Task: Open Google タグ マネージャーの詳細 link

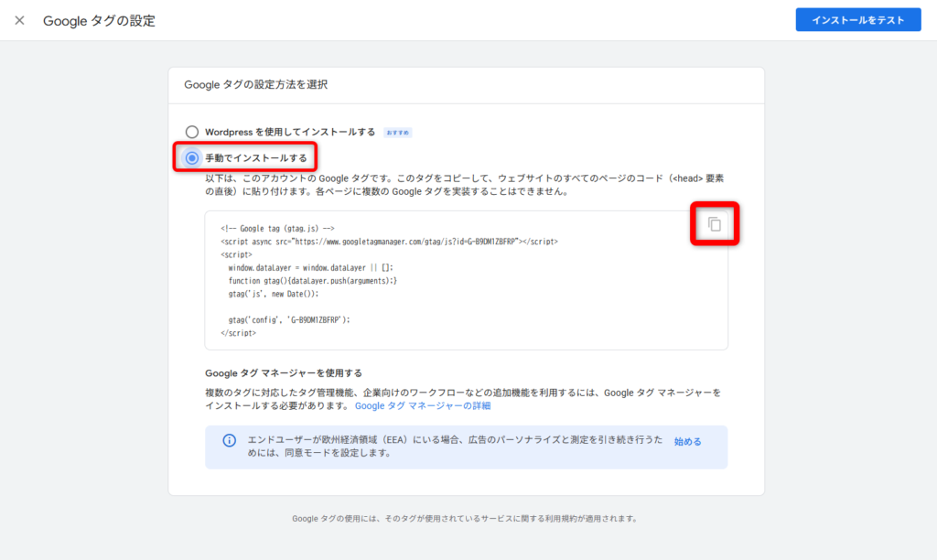Action: click(423, 405)
